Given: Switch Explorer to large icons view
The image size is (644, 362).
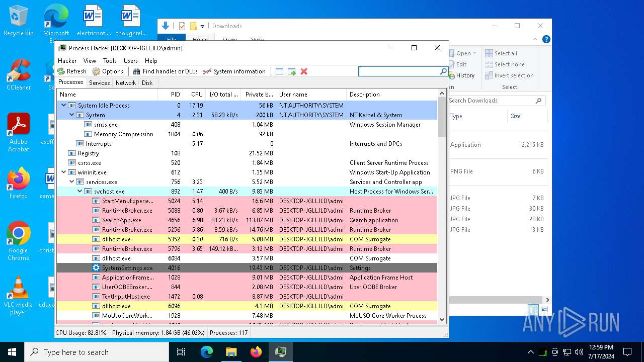Looking at the screenshot, I should pos(544,310).
